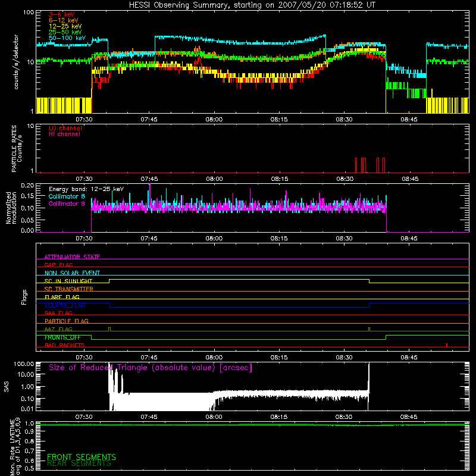This screenshot has width=476, height=476.
Task: Click the 'Mon. Rate LIVETIME' axis label
Action: 12,447
